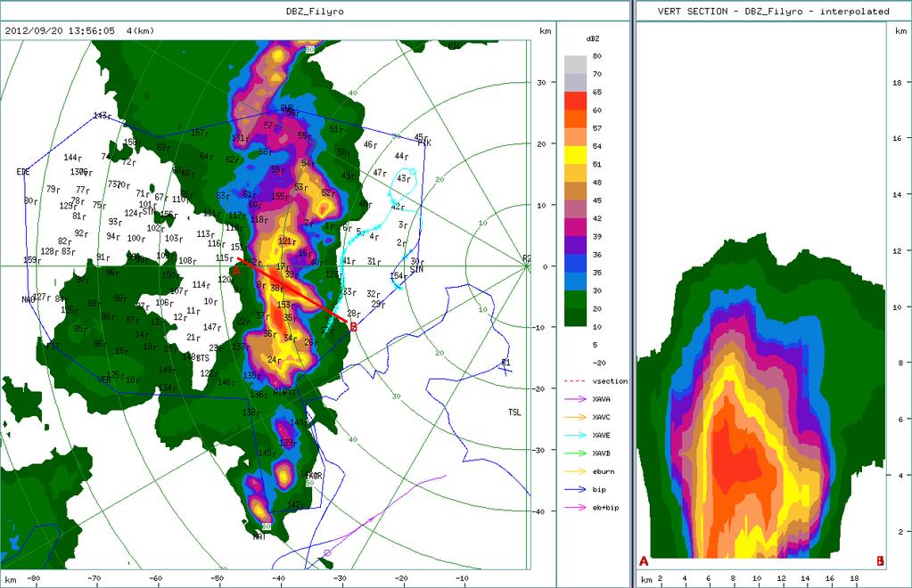Click gauge label 31r
The height and width of the screenshot is (588, 912).
374,262
